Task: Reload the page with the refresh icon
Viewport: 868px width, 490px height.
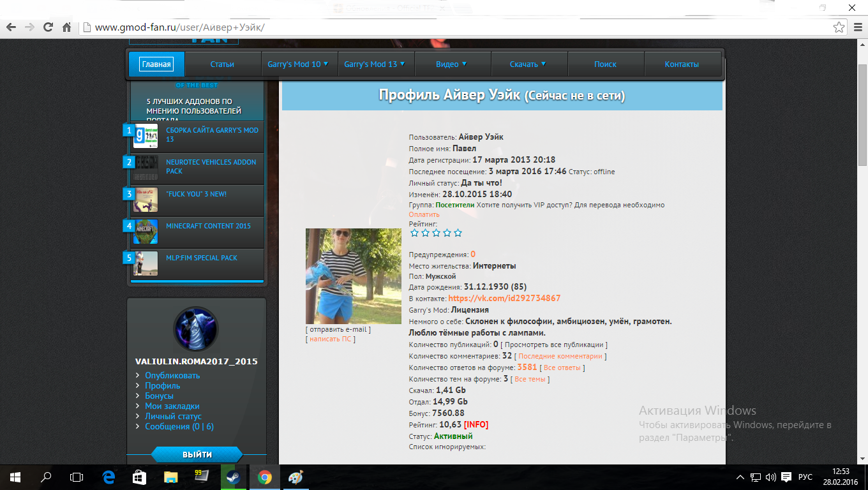Action: point(48,27)
